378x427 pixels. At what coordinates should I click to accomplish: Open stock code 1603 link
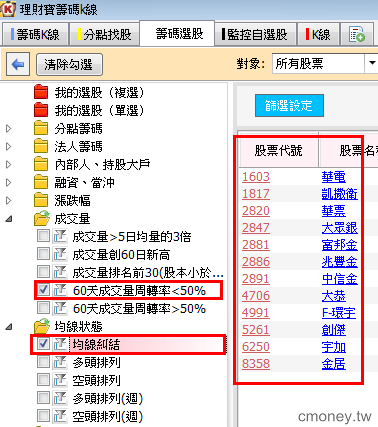point(256,177)
